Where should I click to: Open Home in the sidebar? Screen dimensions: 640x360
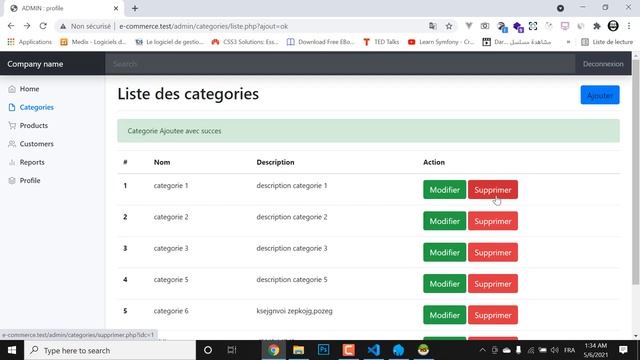(x=29, y=89)
